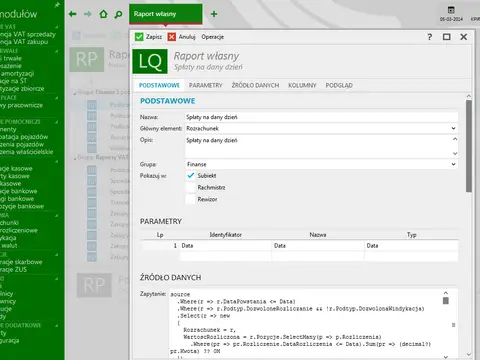This screenshot has height=360, width=480.
Task: Click the Nazwa input field
Action: click(321, 117)
